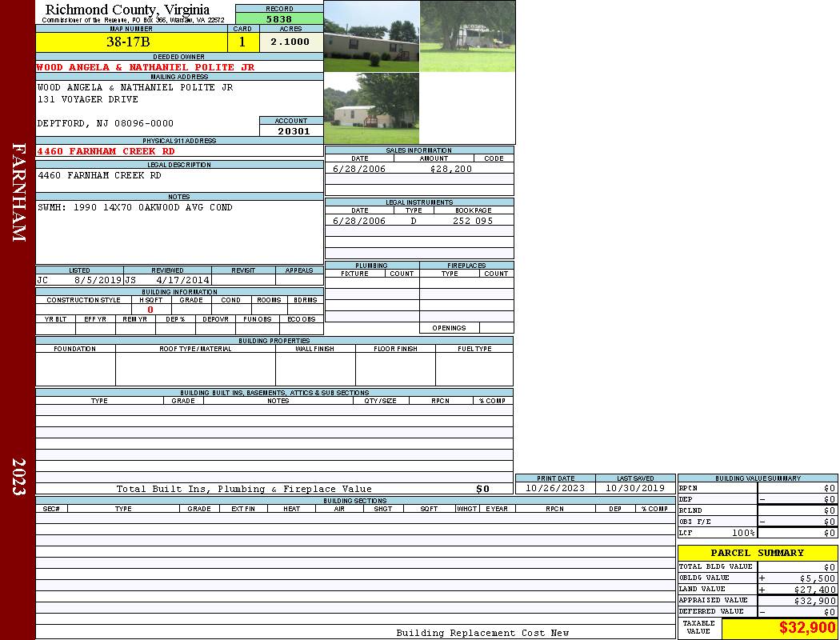
Task: Select the print date 10/26/2023
Action: 554,488
